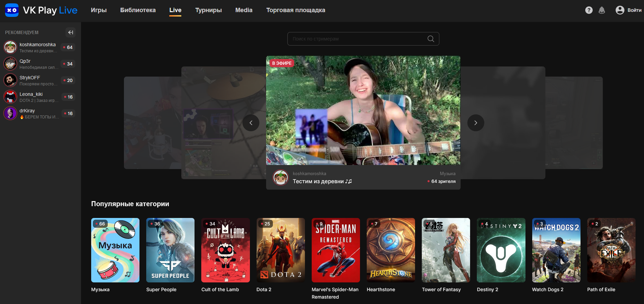644x304 pixels.
Task: Open the Spider-Man Remastered cover
Action: [336, 250]
